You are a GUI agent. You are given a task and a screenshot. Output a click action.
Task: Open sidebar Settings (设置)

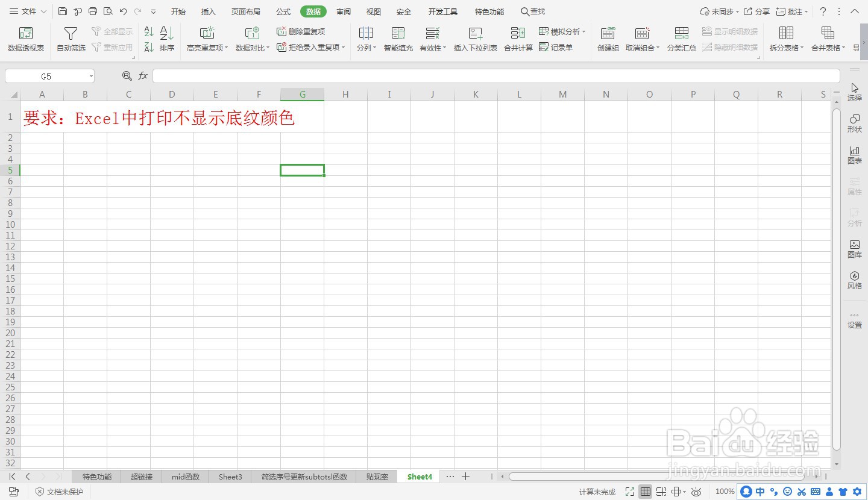855,320
